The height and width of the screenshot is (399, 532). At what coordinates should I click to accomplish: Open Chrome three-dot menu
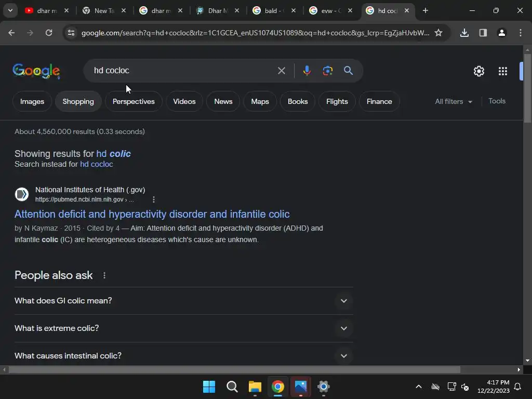click(521, 33)
